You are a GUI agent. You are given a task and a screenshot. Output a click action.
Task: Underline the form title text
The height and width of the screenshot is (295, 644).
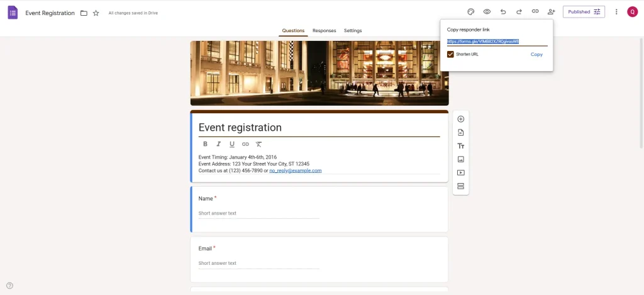pos(231,144)
